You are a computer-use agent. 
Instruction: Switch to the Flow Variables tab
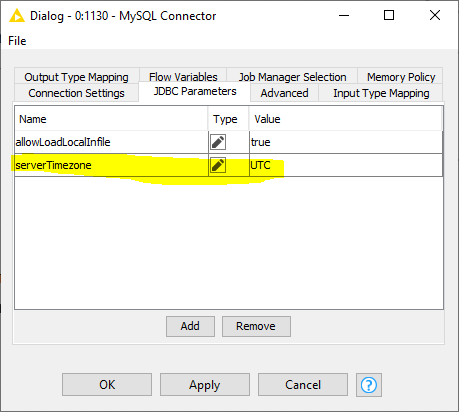click(183, 77)
